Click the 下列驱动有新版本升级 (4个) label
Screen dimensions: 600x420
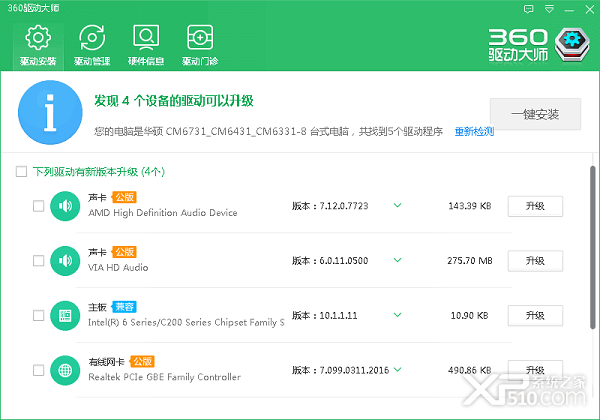tap(99, 172)
